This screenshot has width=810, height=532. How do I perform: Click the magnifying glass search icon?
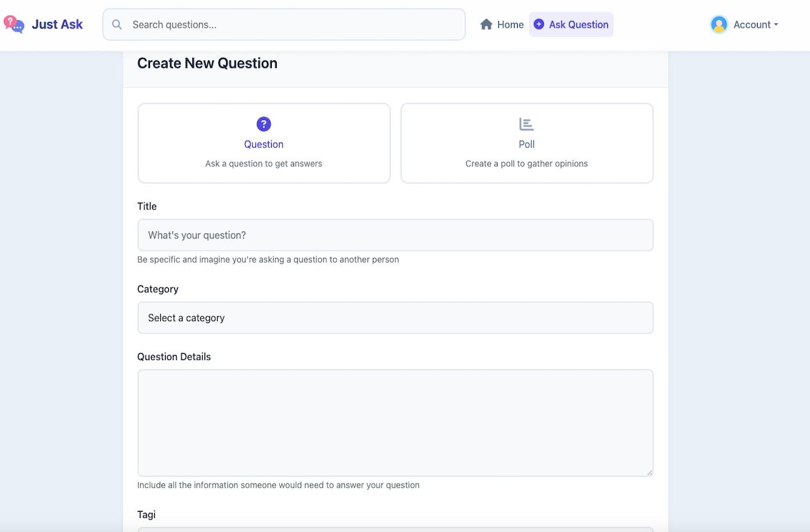click(117, 25)
